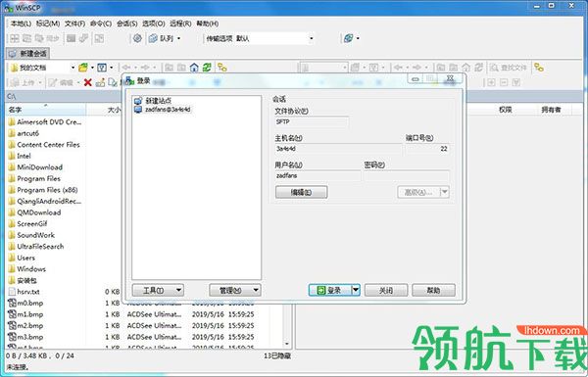Screen dimensions: 588x377
Task: Open the 远程(R) menu
Action: pos(180,24)
